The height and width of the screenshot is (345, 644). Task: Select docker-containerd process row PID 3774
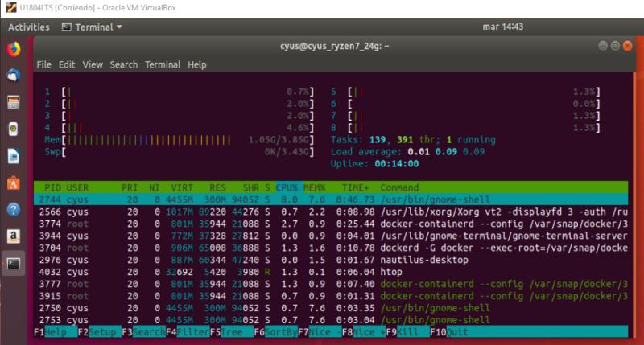click(331, 224)
